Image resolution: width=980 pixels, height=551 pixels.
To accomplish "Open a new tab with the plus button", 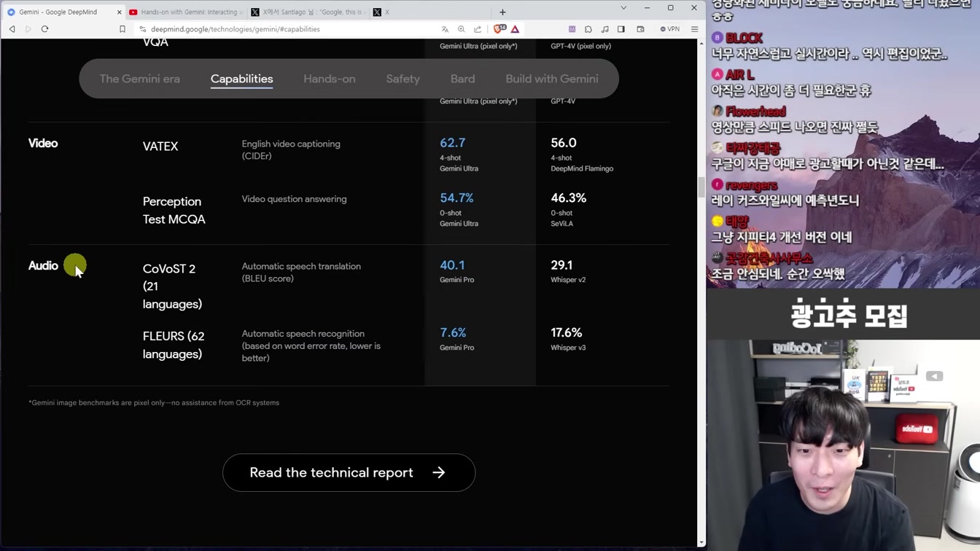I will point(502,12).
